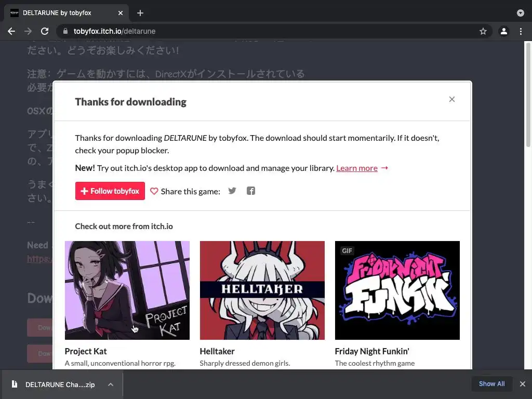The image size is (532, 399).
Task: Open the Chrome profile icon
Action: [504, 31]
